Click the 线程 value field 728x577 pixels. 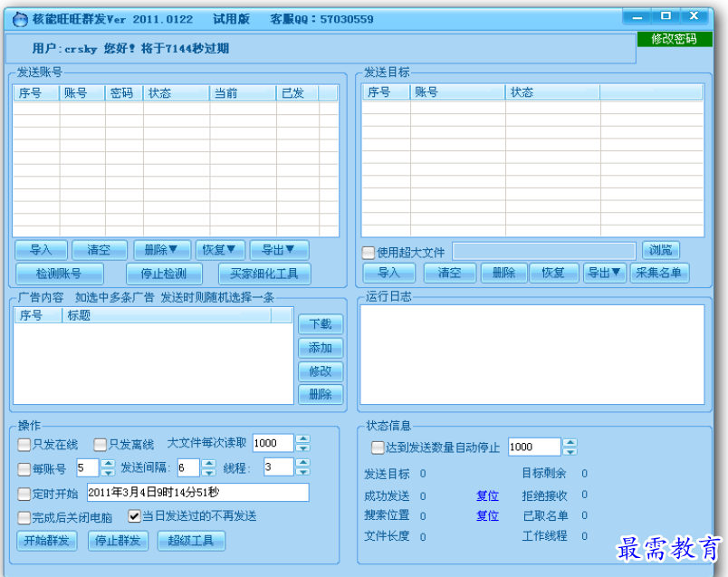[x=279, y=466]
